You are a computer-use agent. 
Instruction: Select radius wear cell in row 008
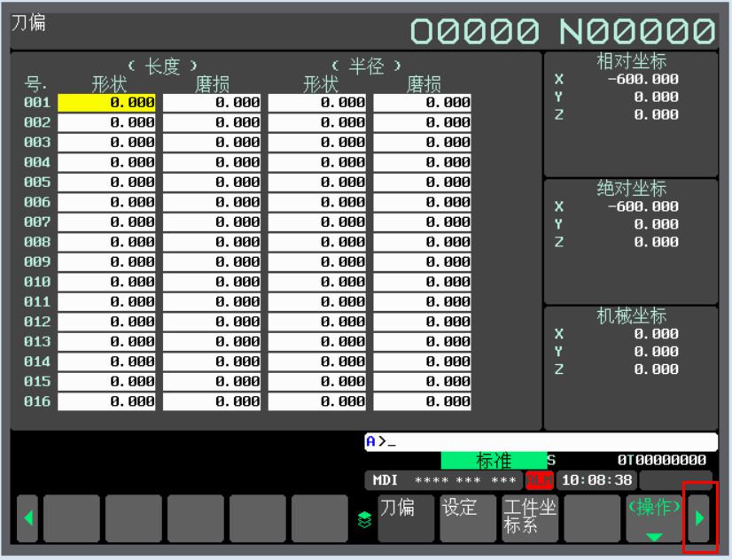coord(422,242)
